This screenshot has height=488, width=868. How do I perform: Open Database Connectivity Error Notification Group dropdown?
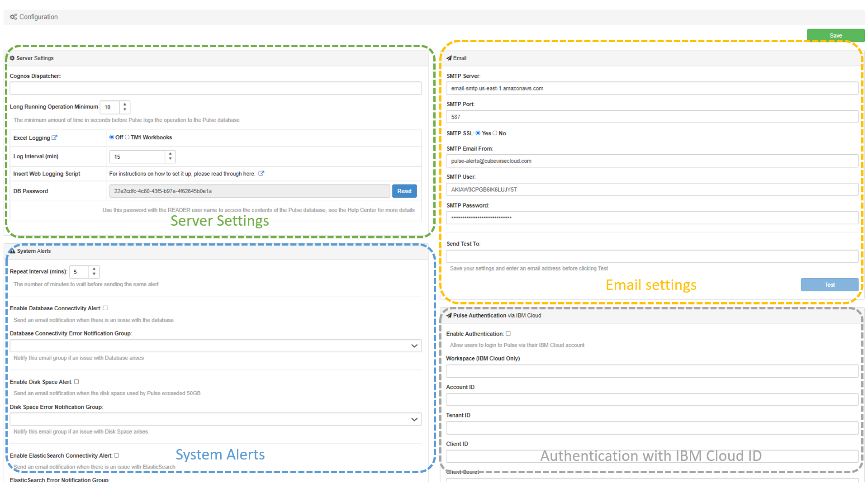coord(216,346)
